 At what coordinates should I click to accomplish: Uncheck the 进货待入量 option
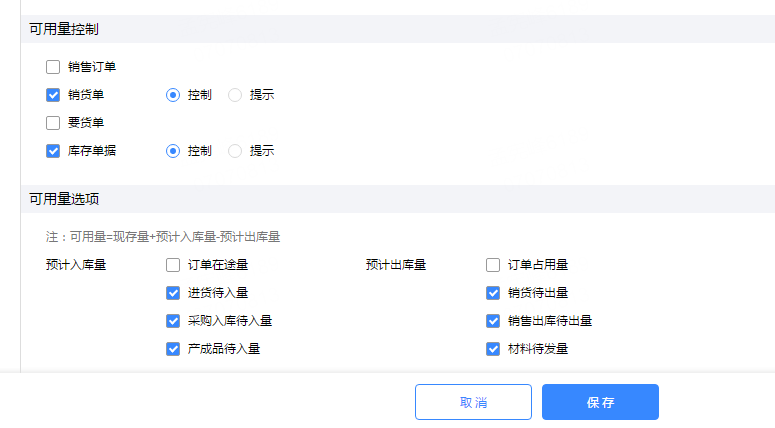tap(173, 293)
